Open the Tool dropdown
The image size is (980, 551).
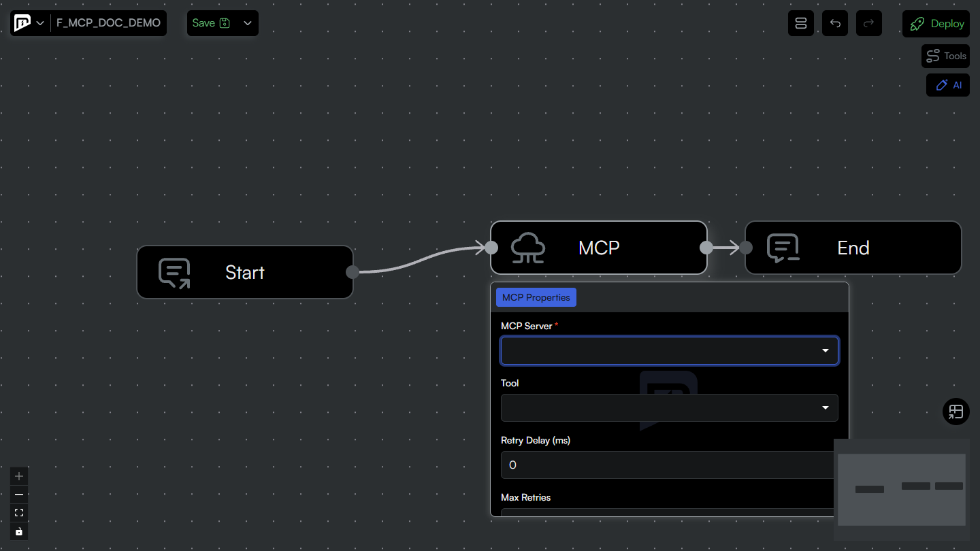tap(670, 408)
